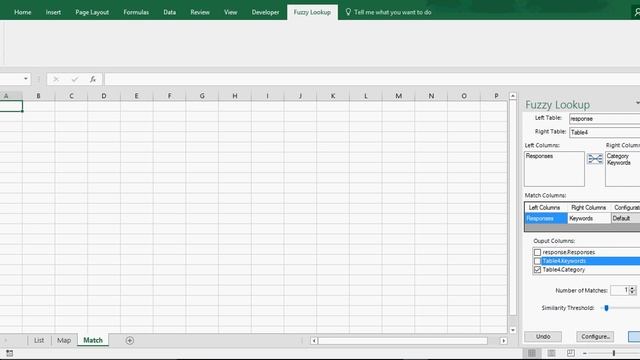Open the Developer ribbon tab

[x=265, y=12]
